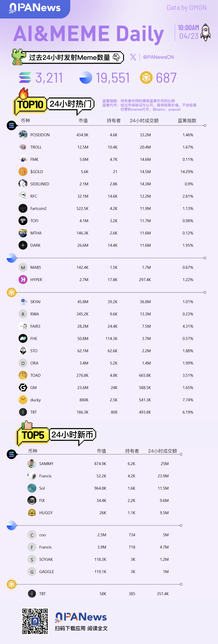Screen dimensions: 218x644
Task: Click the Solana icon beside 3,211
Action: pos(25,78)
